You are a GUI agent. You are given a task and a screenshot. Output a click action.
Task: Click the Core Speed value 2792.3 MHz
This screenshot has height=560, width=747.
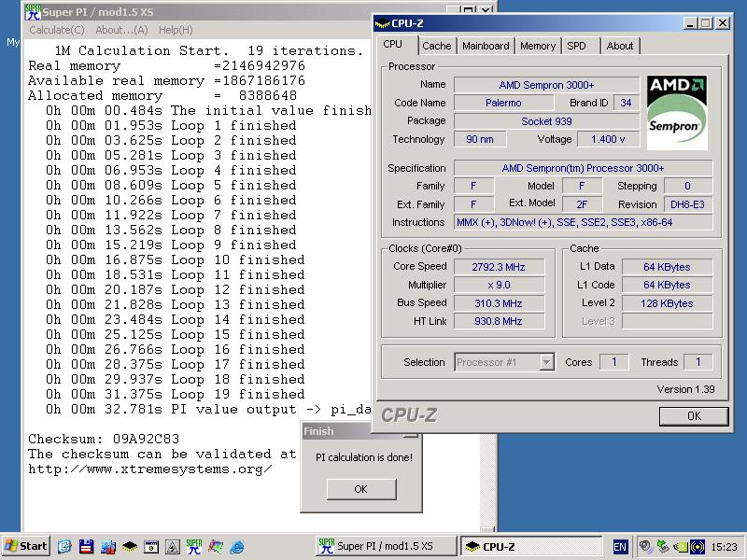[499, 267]
